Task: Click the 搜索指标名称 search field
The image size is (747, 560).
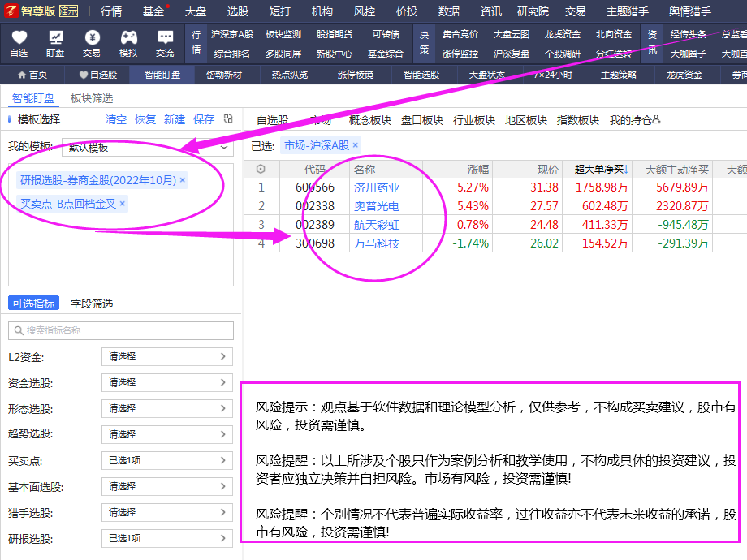Action: (x=121, y=330)
